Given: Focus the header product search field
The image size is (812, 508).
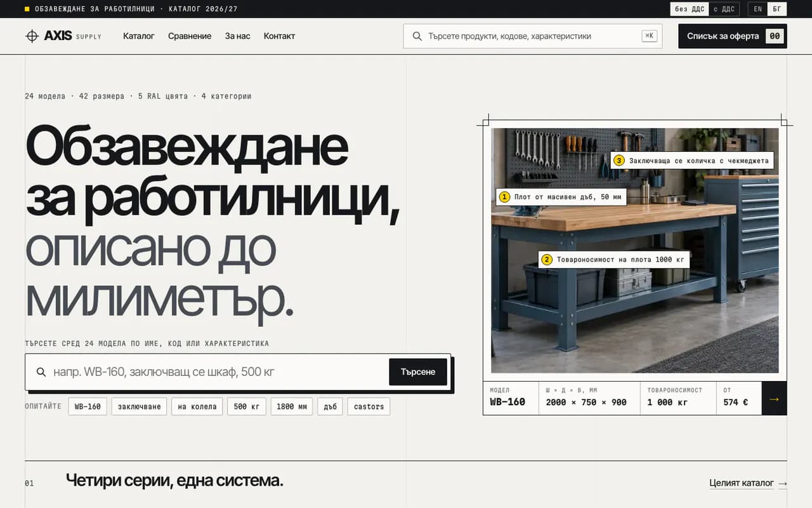Looking at the screenshot, I should tap(533, 36).
